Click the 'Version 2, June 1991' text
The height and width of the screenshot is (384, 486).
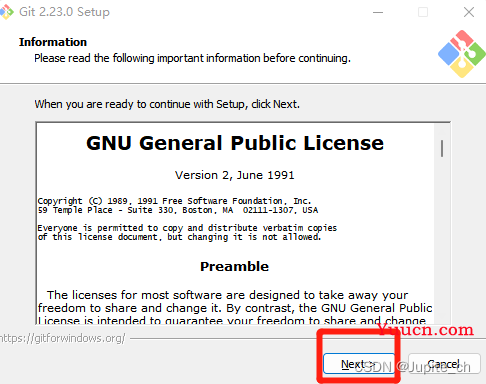[x=235, y=175]
